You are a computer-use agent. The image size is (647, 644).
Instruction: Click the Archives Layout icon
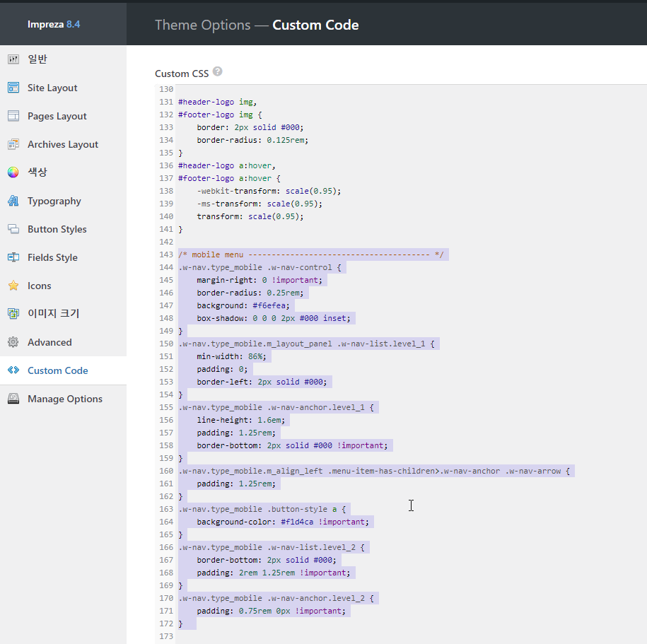[13, 144]
